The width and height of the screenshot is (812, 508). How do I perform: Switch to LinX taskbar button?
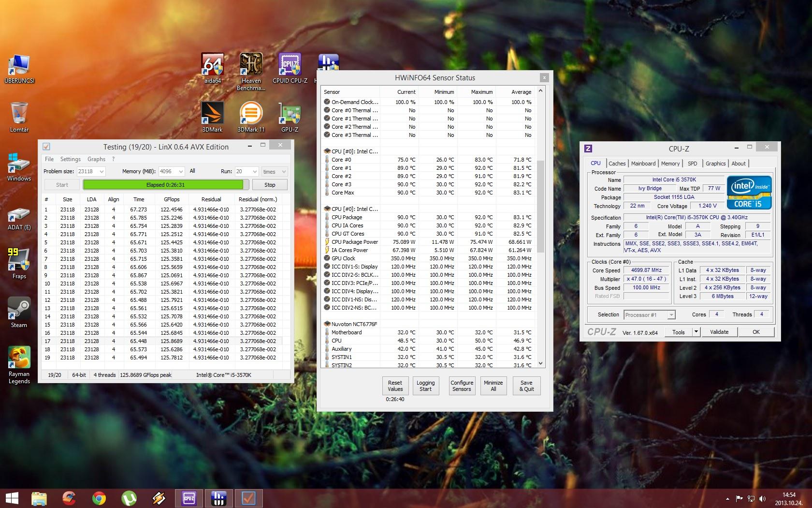click(x=248, y=498)
